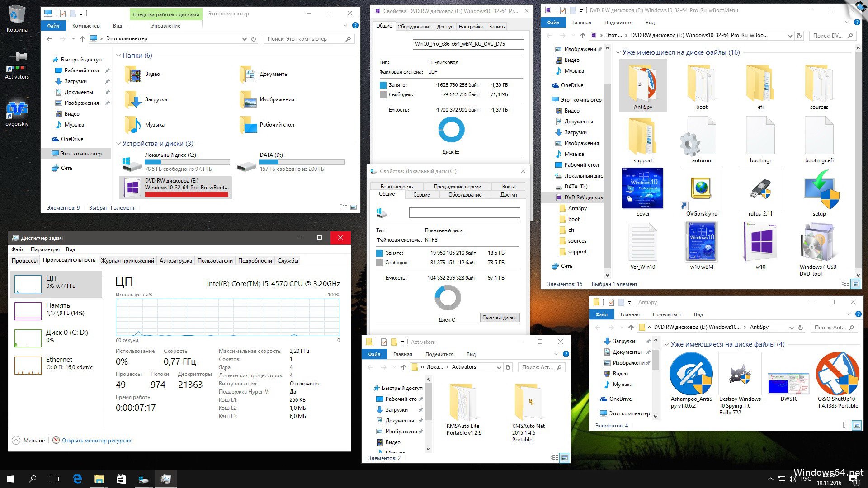The height and width of the screenshot is (488, 868).
Task: Select the autorun file icon
Action: pyautogui.click(x=702, y=140)
